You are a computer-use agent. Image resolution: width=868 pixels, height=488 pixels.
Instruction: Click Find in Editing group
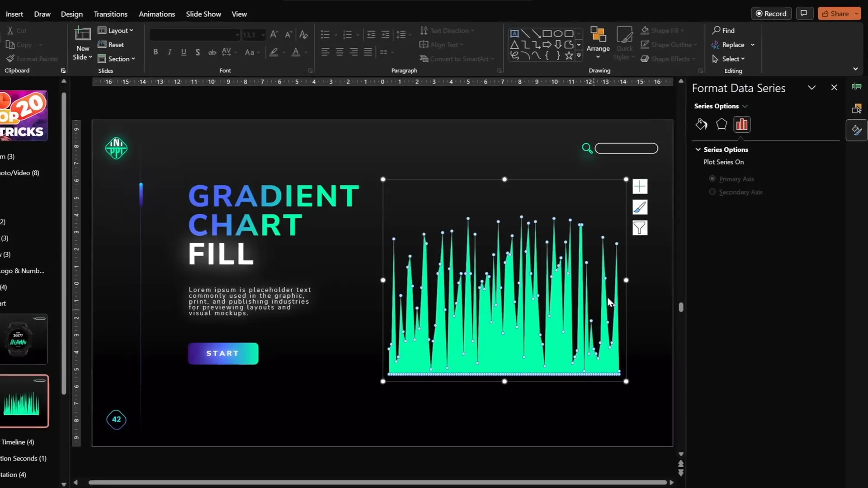click(723, 30)
